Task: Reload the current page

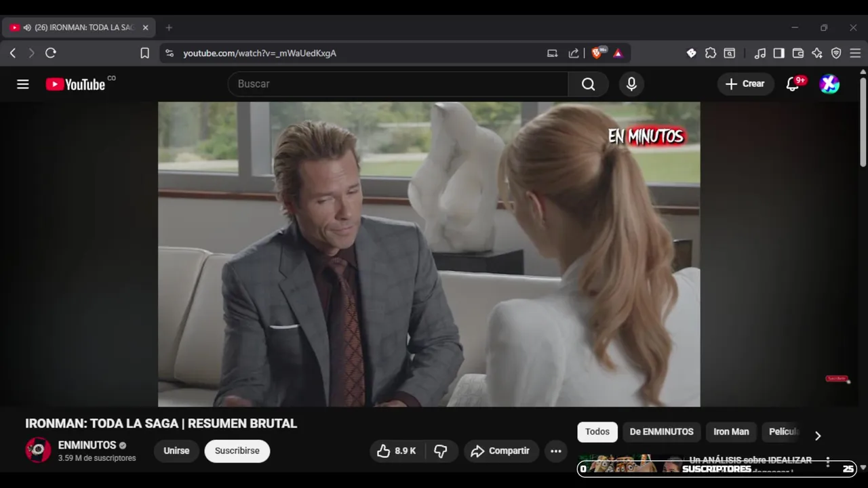Action: point(51,53)
